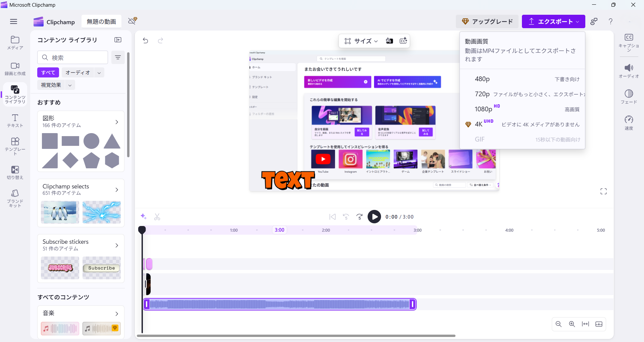Open the テキスト panel
The height and width of the screenshot is (342, 644).
(15, 121)
